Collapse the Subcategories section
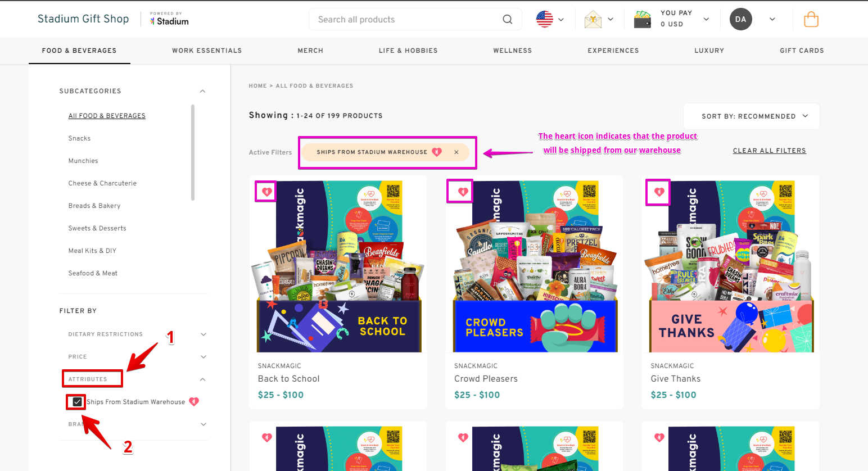The height and width of the screenshot is (471, 868). pos(202,91)
